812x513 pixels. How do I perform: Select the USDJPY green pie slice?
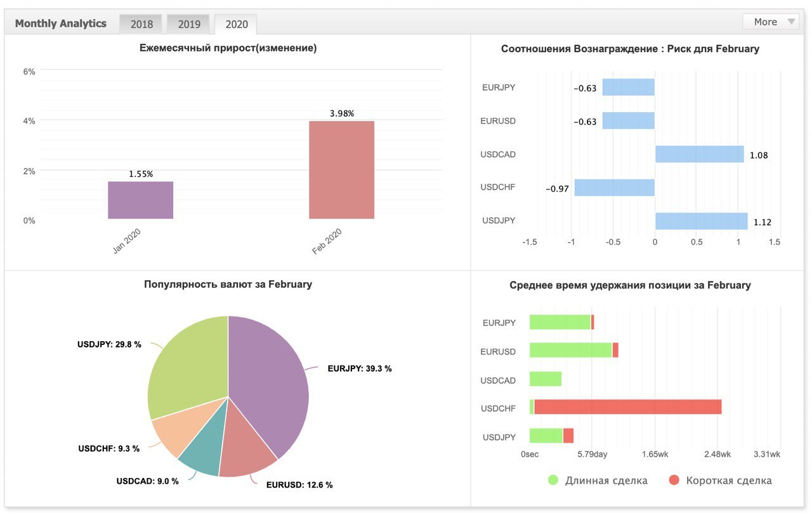187,365
